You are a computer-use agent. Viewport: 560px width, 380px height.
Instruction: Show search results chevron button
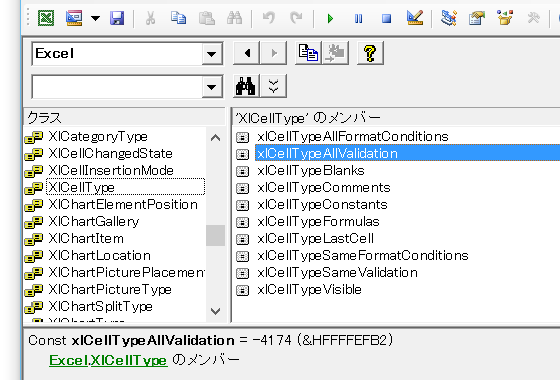(x=274, y=86)
